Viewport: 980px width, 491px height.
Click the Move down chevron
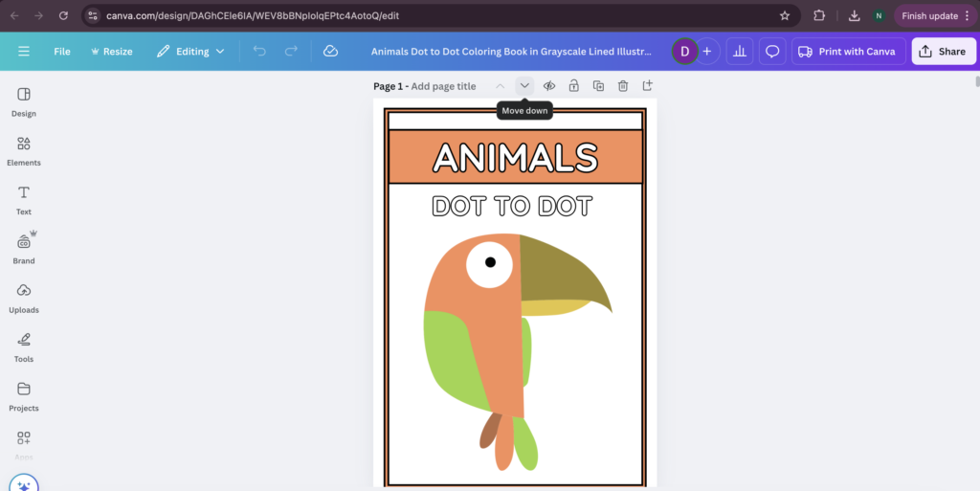tap(524, 86)
